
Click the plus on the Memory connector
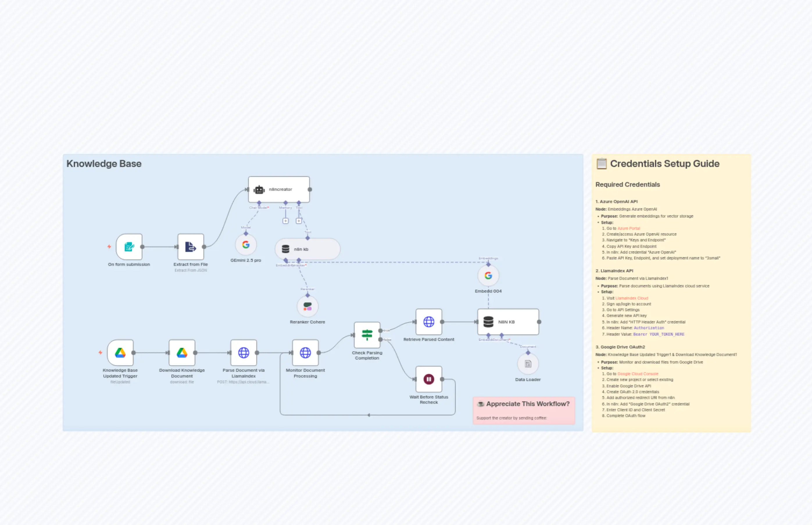(x=285, y=220)
